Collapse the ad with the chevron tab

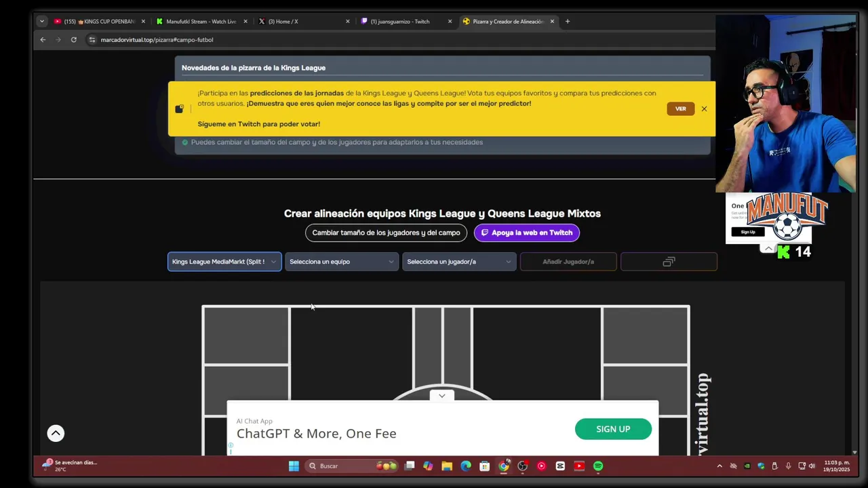pyautogui.click(x=442, y=396)
